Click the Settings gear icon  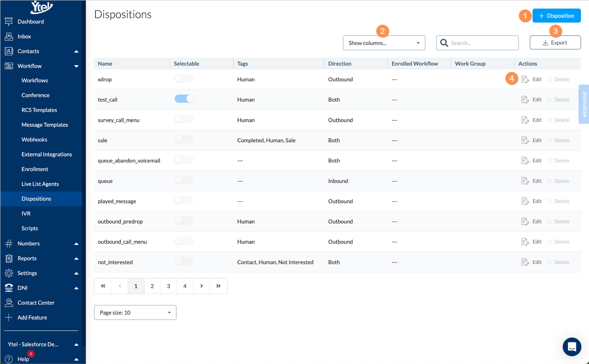click(x=9, y=273)
